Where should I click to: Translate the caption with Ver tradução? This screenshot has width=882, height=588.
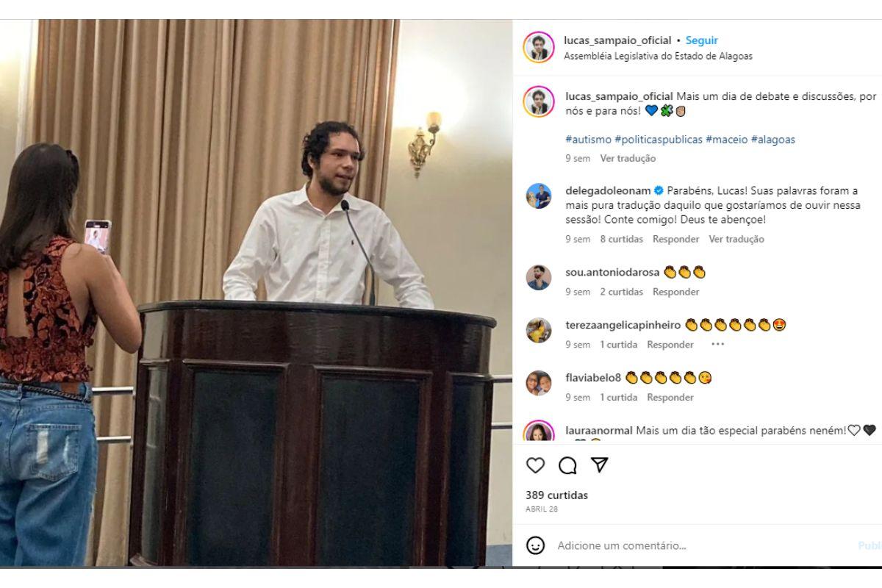coord(628,158)
